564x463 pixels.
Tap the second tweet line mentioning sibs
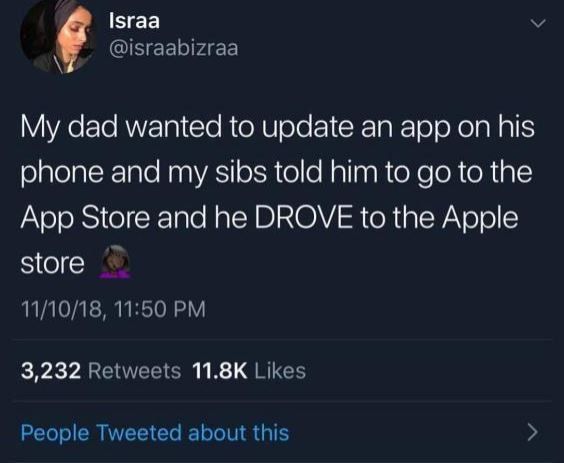tap(276, 174)
